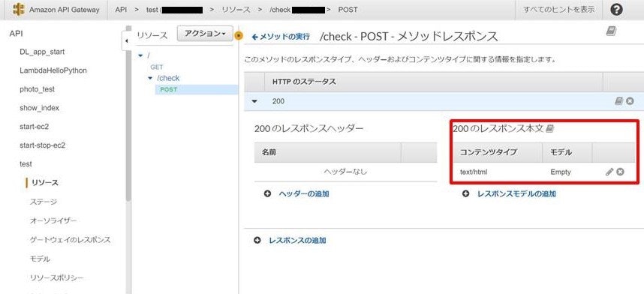The width and height of the screenshot is (644, 294).
Task: Click the レスポンスモデルの追加 link
Action: [516, 193]
